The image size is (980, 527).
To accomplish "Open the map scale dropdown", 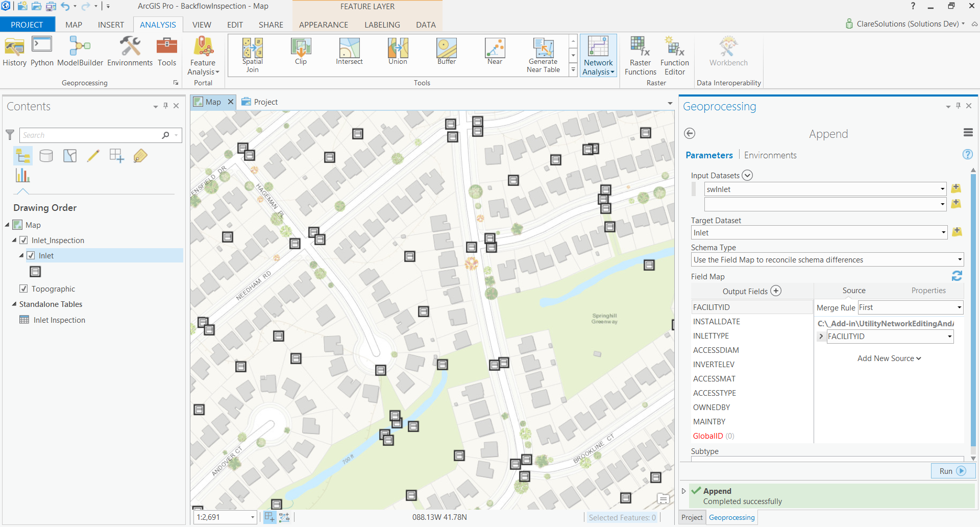I will [252, 517].
